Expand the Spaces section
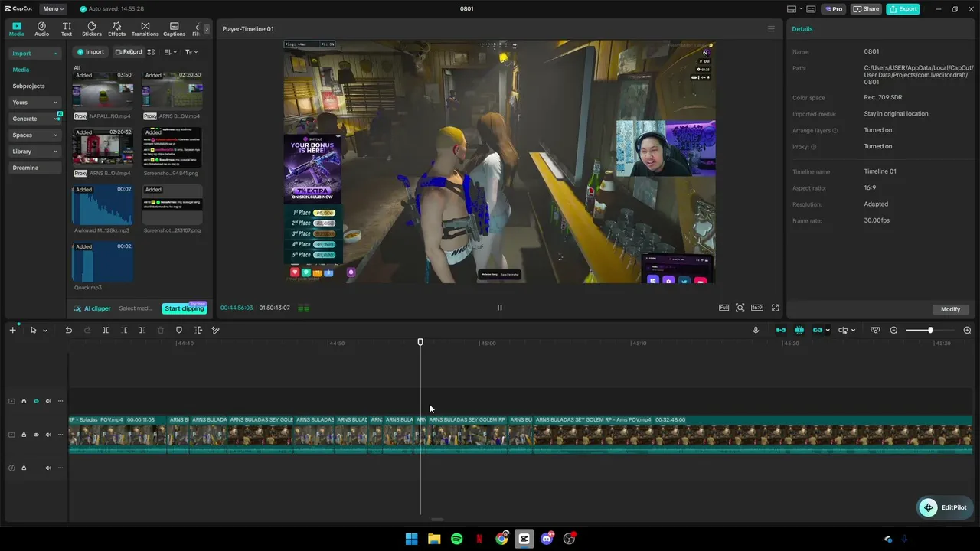Image resolution: width=980 pixels, height=551 pixels. click(x=55, y=135)
